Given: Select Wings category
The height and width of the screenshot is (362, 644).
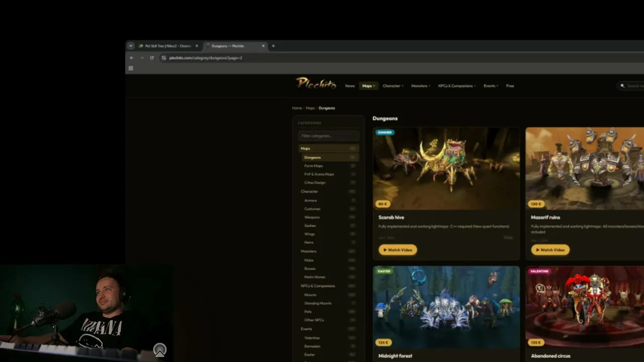Looking at the screenshot, I should (330, 234).
